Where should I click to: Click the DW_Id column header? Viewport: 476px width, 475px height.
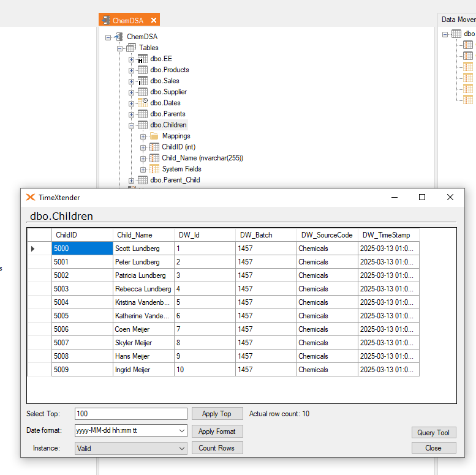point(205,235)
